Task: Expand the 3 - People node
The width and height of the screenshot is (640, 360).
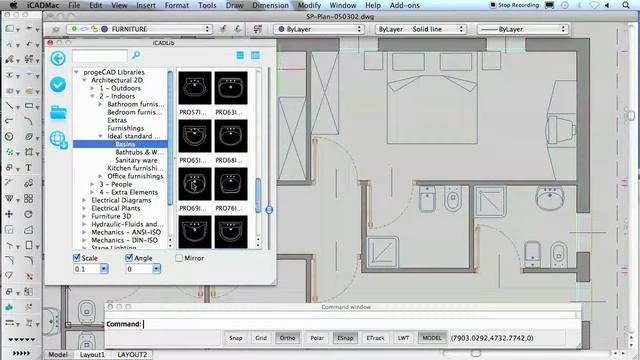Action: [93, 184]
